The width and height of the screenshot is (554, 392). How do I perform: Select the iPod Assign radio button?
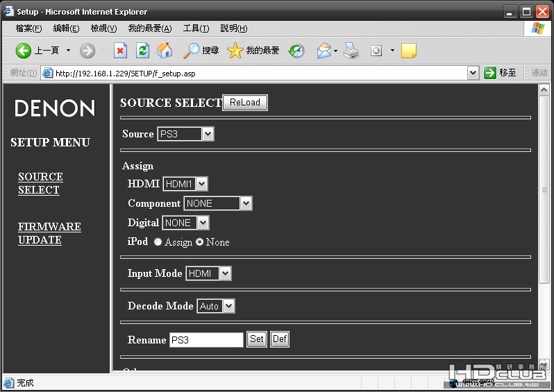(x=158, y=242)
